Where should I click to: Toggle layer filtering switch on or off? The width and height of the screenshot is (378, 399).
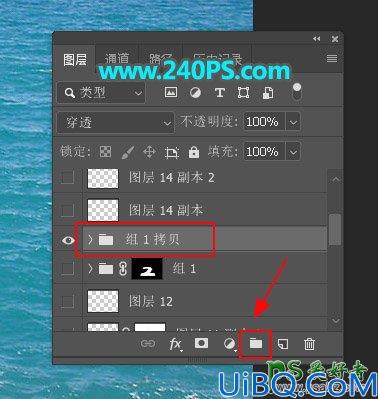[x=297, y=92]
